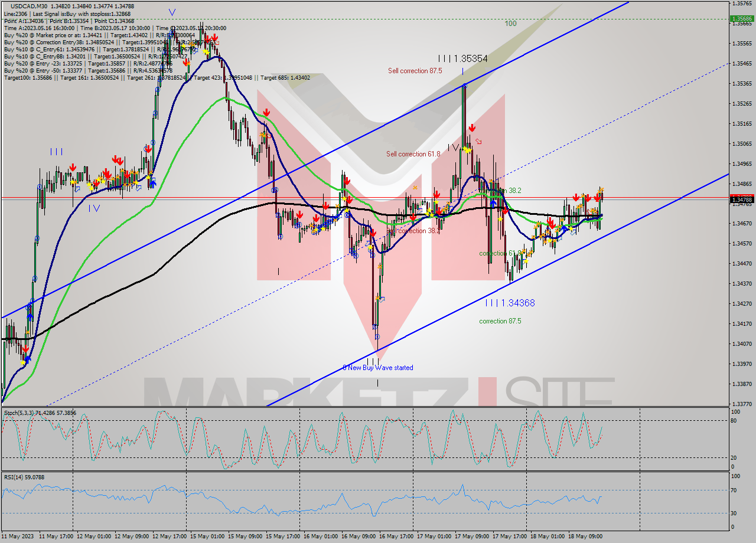
Task: Click the 80 level on Stoch scale
Action: [735, 420]
